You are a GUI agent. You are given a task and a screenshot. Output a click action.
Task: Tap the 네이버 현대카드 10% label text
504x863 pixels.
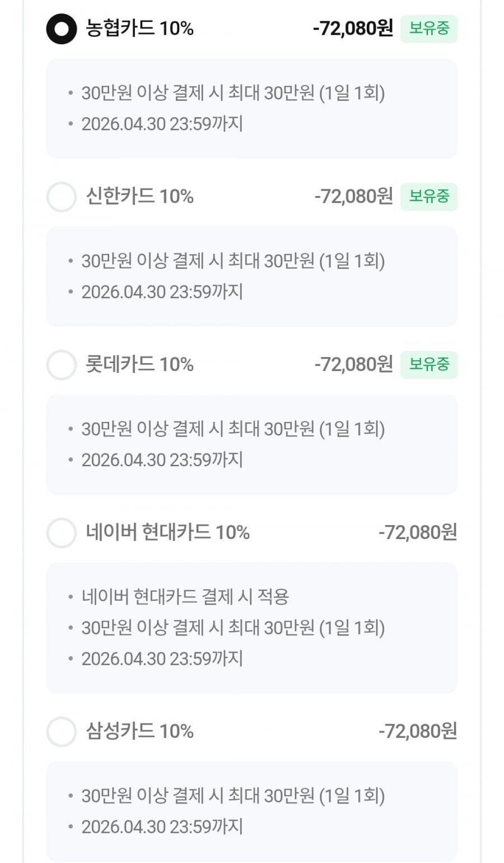pos(167,532)
